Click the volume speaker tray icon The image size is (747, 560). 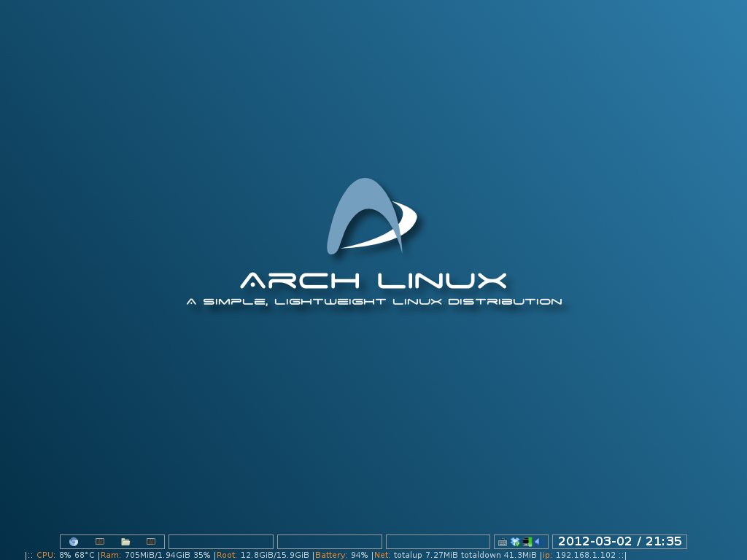click(x=538, y=542)
